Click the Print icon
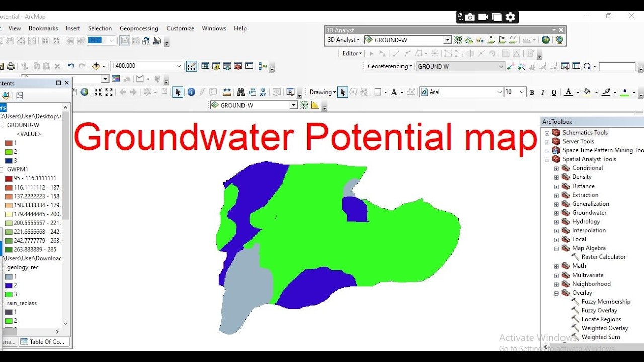644x362 pixels. click(x=11, y=66)
